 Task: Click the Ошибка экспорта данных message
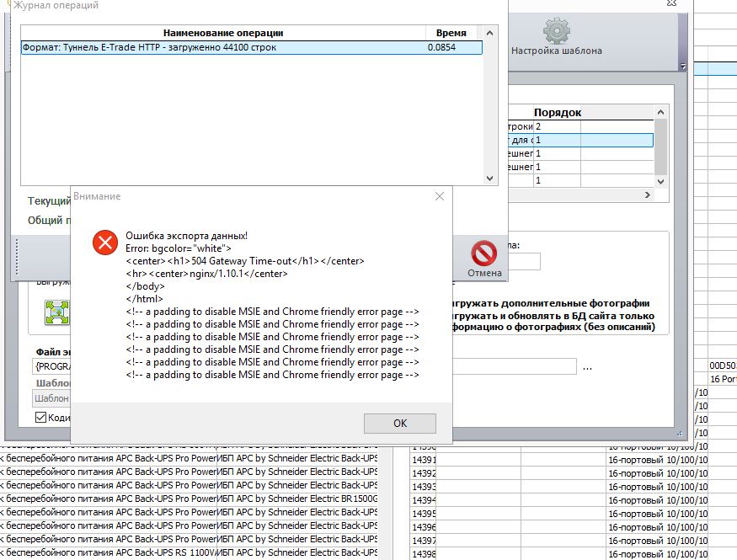coord(187,236)
